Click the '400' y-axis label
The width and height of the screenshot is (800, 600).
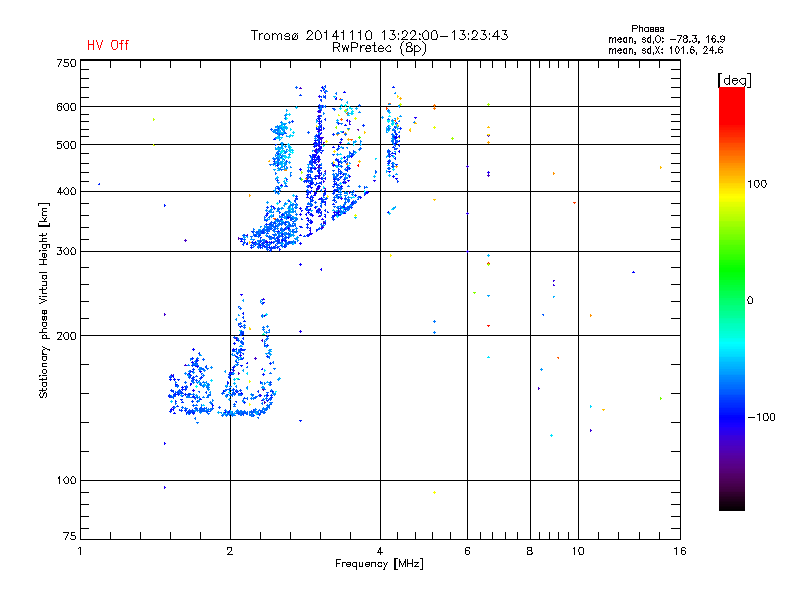pyautogui.click(x=66, y=191)
